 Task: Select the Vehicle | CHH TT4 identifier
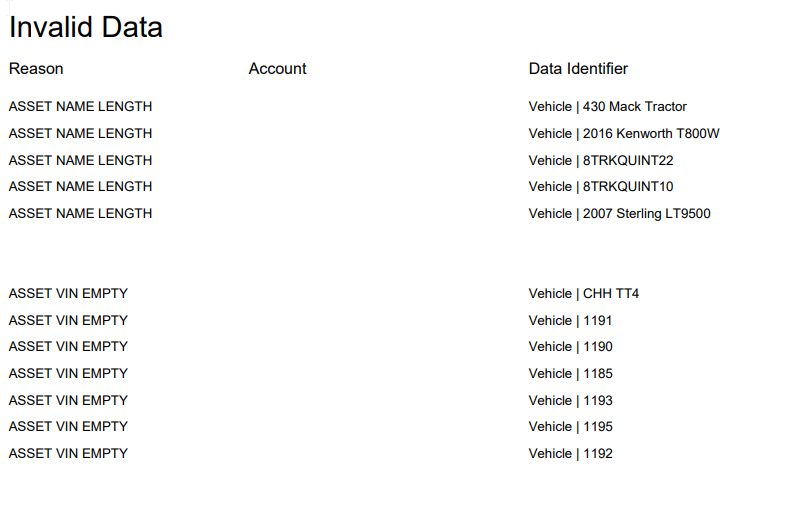point(584,294)
